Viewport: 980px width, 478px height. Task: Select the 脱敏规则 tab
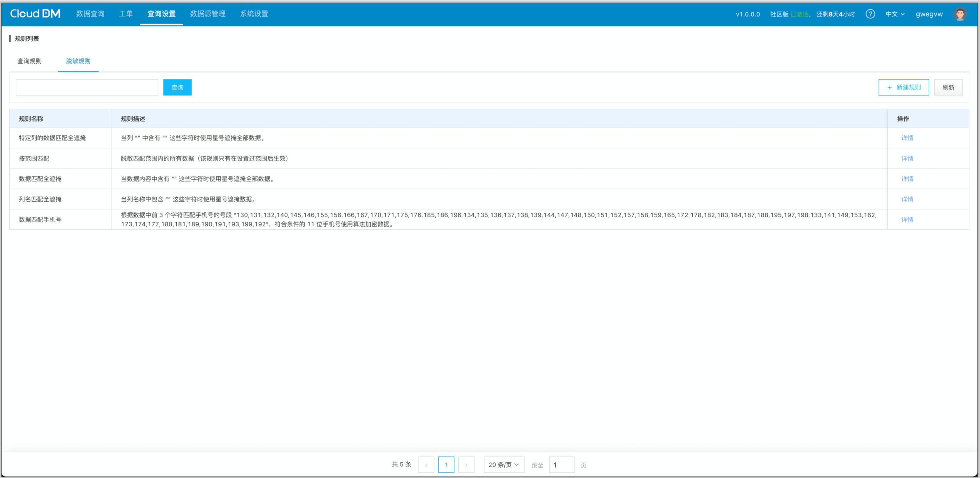click(x=78, y=61)
